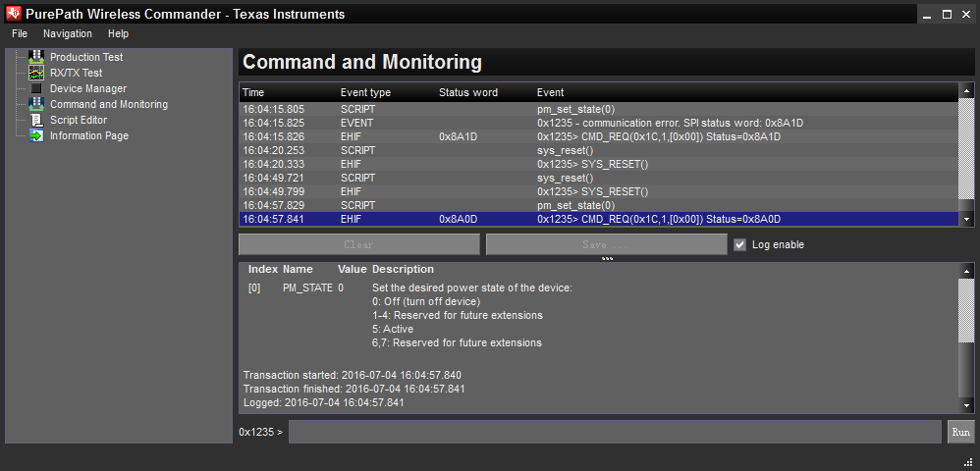Click PM_STATE parameter name in details
Viewport: 980px width, 471px height.
(x=307, y=288)
